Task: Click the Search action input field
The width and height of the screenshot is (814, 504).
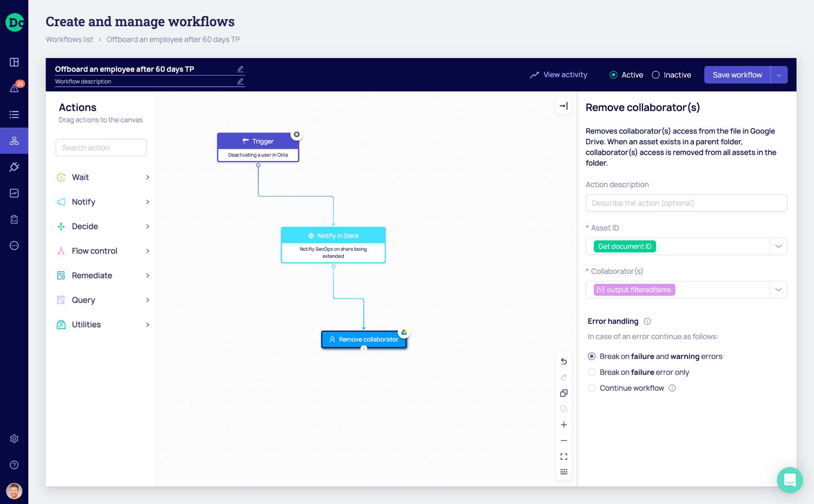Action: pyautogui.click(x=101, y=147)
